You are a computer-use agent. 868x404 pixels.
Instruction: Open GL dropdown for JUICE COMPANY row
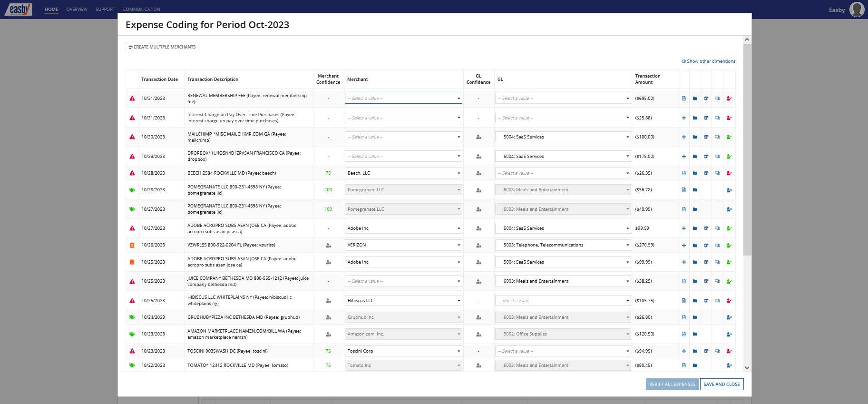(563, 281)
